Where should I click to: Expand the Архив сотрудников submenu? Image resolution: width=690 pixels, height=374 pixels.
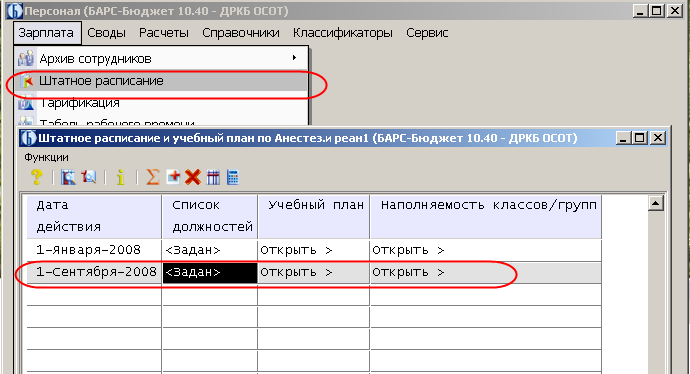click(162, 59)
